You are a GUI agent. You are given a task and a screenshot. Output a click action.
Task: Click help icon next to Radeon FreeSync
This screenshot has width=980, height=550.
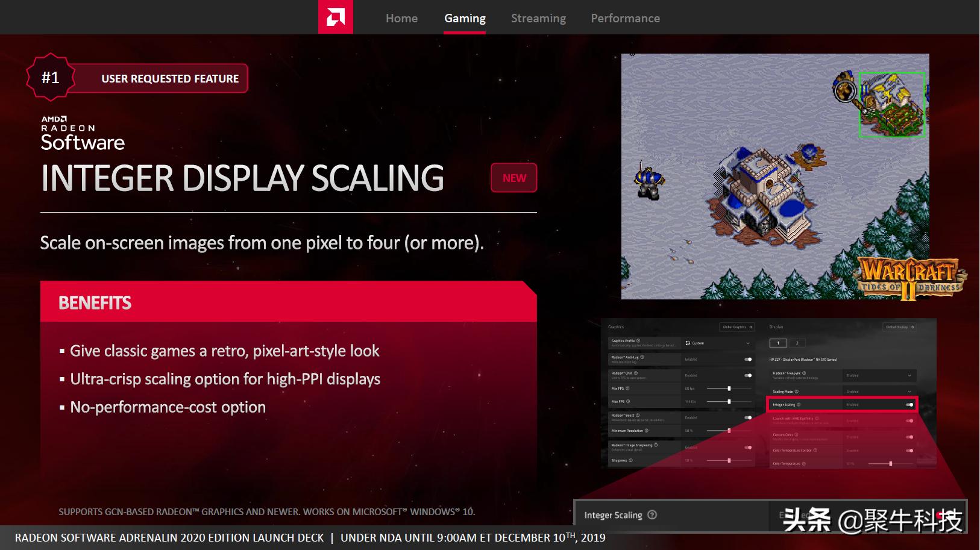point(804,373)
